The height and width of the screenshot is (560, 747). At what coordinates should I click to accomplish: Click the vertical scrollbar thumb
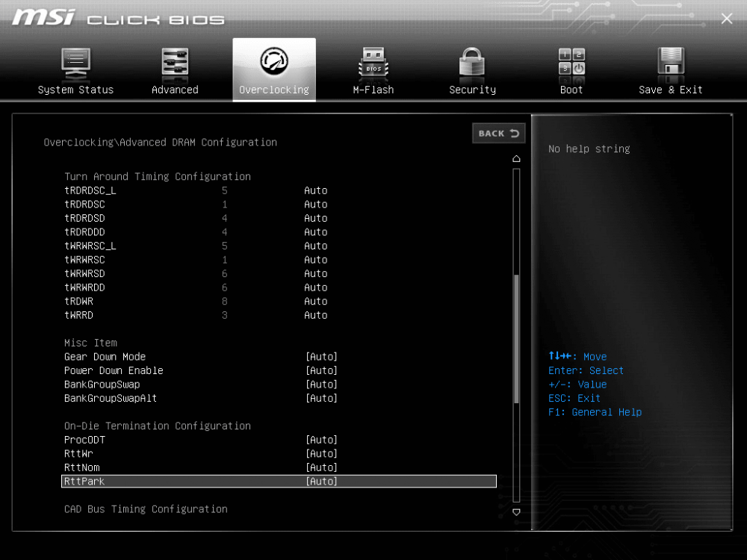(516, 339)
